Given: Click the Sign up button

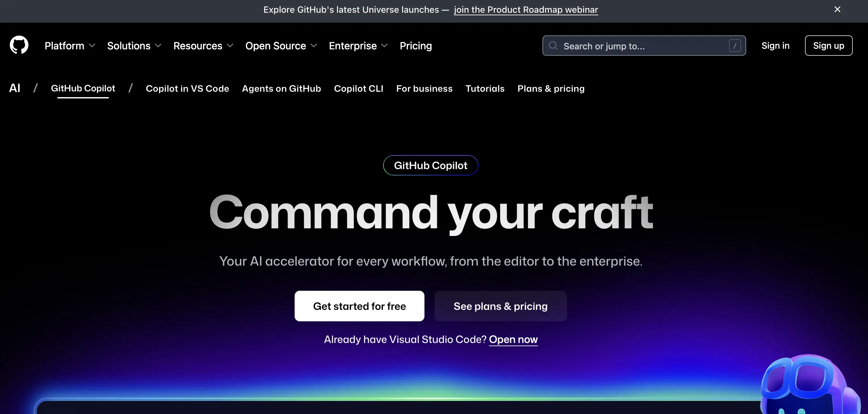Looking at the screenshot, I should (x=828, y=46).
